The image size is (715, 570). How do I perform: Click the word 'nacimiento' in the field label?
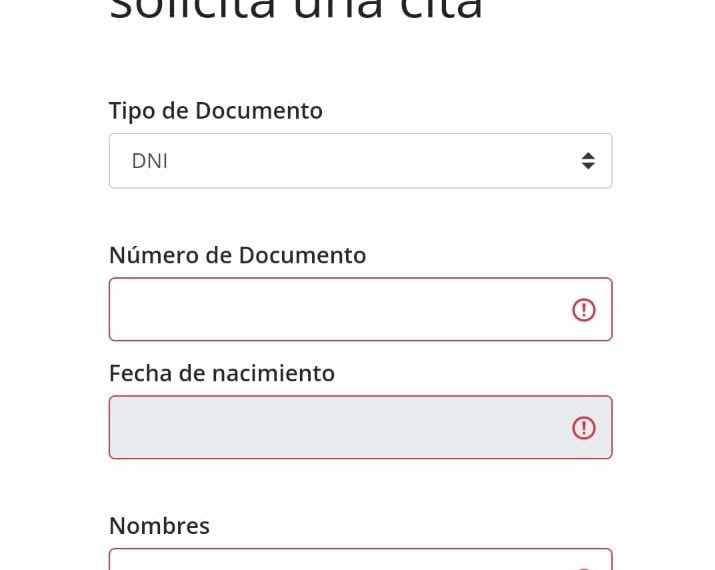point(273,373)
